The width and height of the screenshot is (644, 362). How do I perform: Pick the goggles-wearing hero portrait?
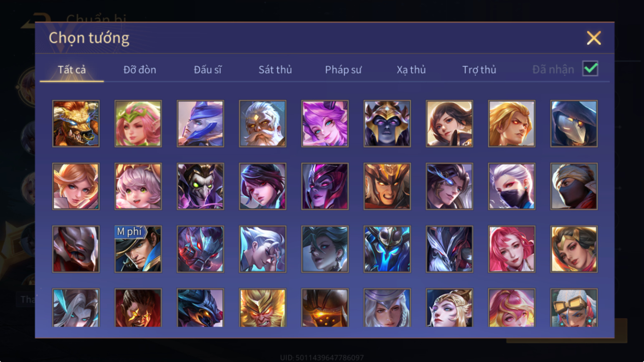(574, 308)
